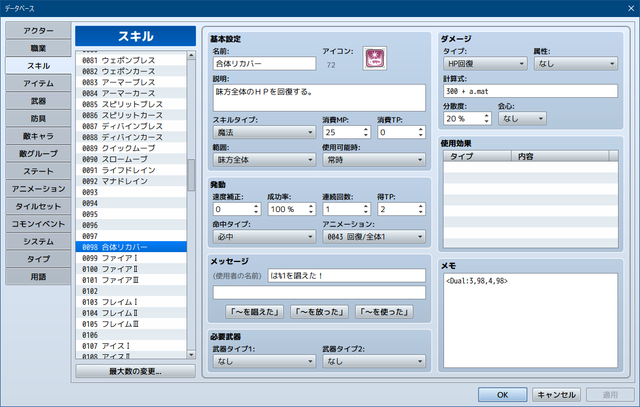Click the skill icon image 72

[x=375, y=58]
